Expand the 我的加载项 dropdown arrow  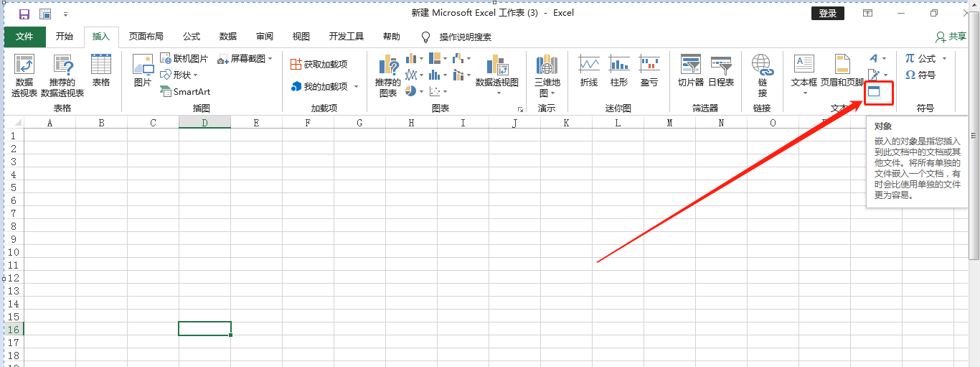[x=356, y=86]
